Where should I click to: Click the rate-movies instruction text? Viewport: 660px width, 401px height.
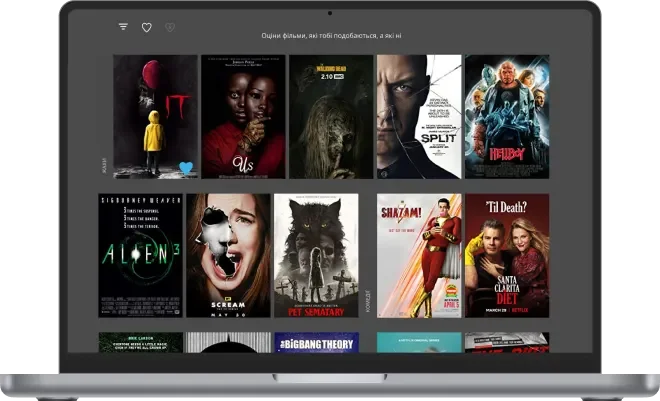pos(331,35)
